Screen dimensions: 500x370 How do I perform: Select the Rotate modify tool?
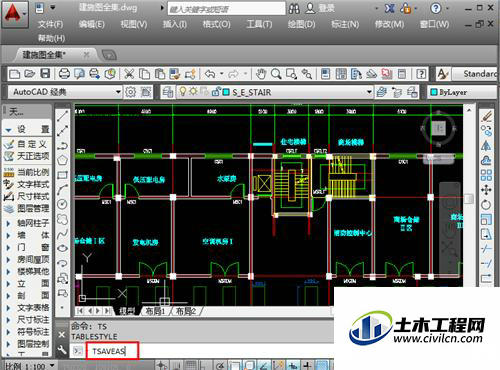(487, 204)
